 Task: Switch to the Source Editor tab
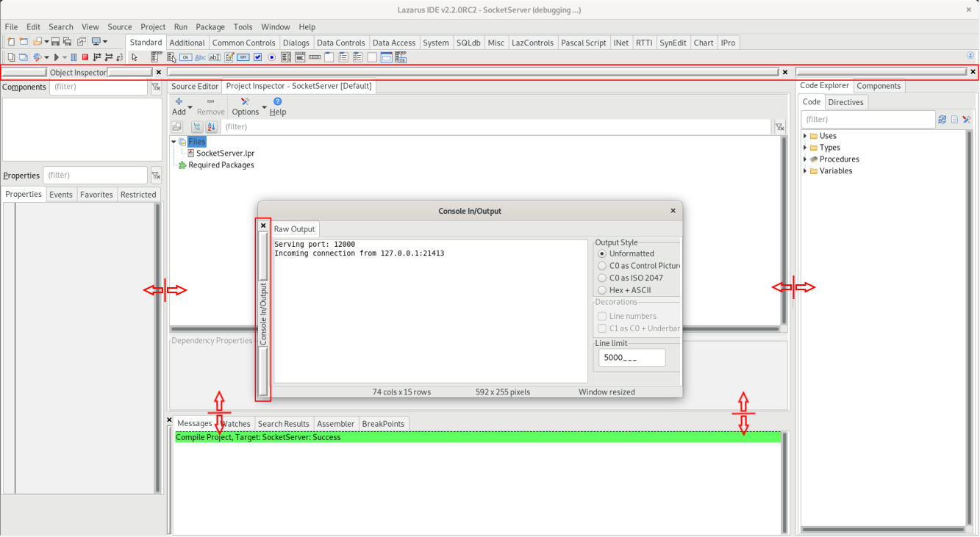pyautogui.click(x=195, y=86)
